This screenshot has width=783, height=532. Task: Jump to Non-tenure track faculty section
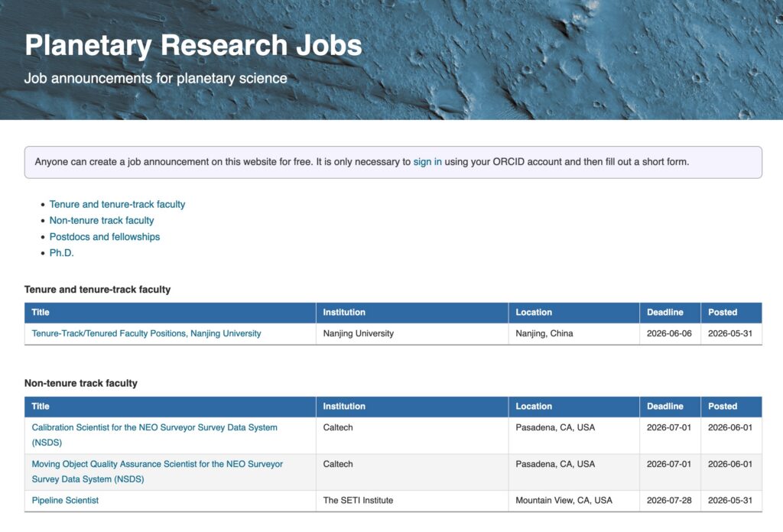pos(102,220)
